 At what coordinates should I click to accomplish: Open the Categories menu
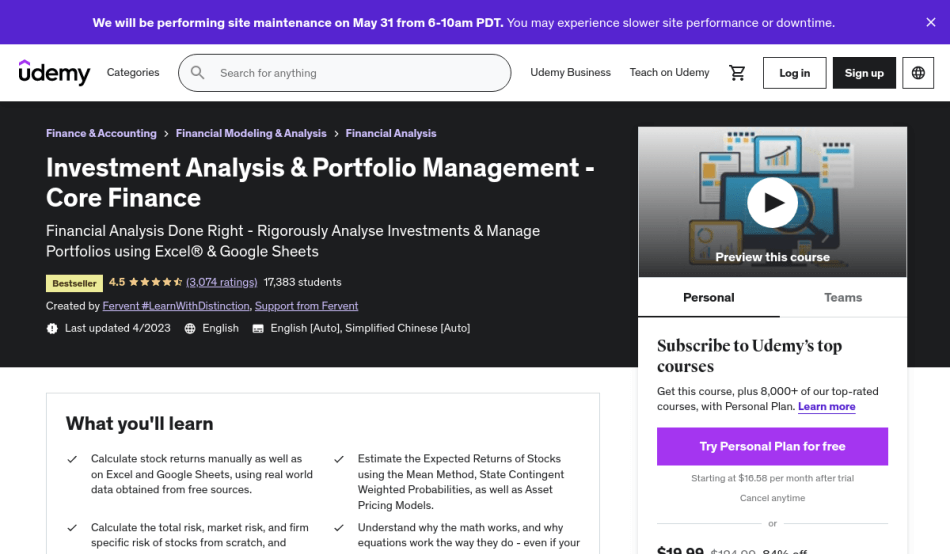coord(133,72)
